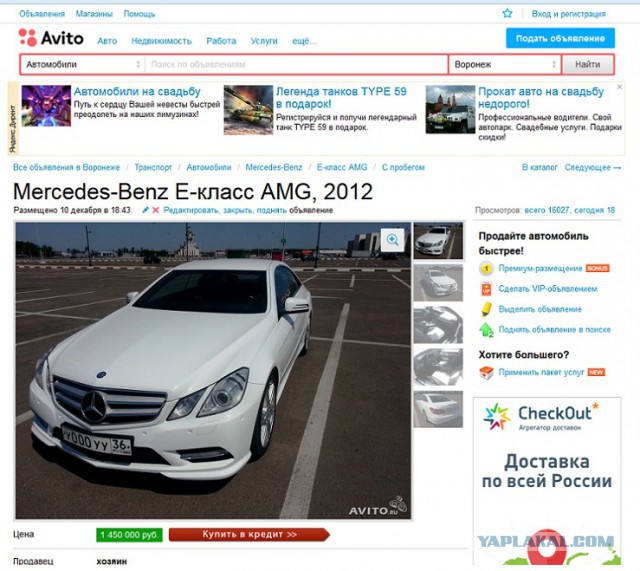
Task: Click the yellow highlighter icon
Action: click(486, 309)
